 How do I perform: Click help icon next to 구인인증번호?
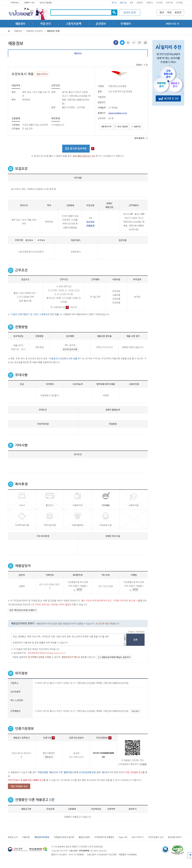point(110,738)
